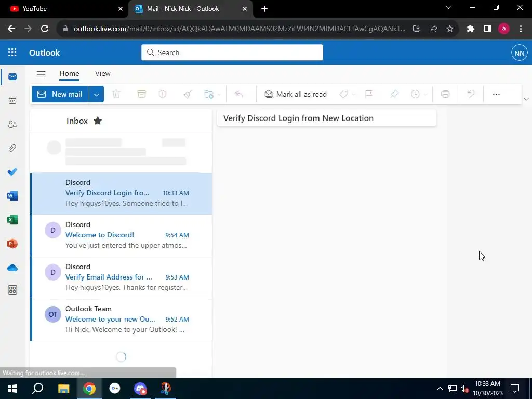
Task: Click the Report shield icon
Action: click(x=163, y=94)
